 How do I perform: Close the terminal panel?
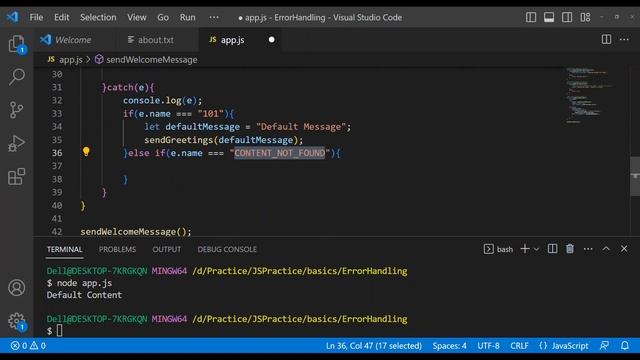tap(624, 249)
